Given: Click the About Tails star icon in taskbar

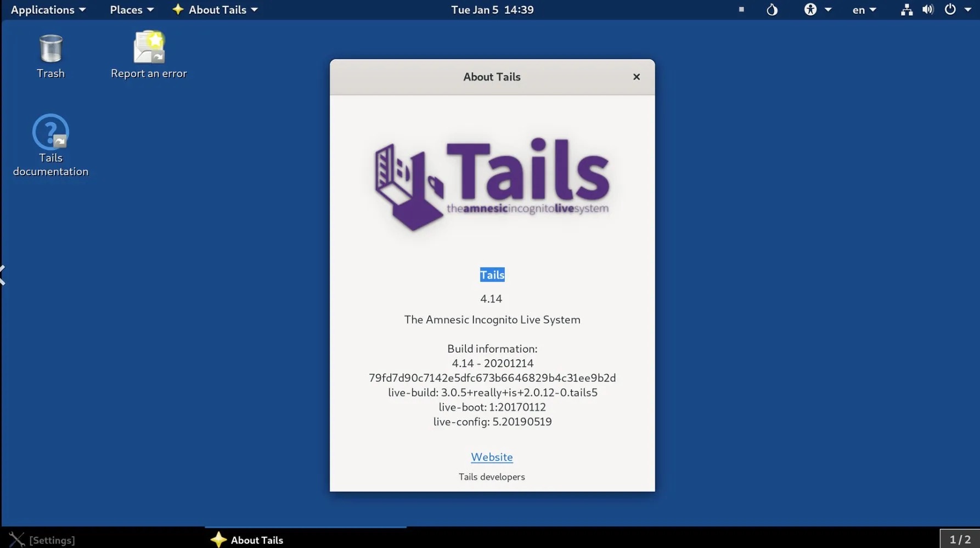Looking at the screenshot, I should tap(219, 540).
